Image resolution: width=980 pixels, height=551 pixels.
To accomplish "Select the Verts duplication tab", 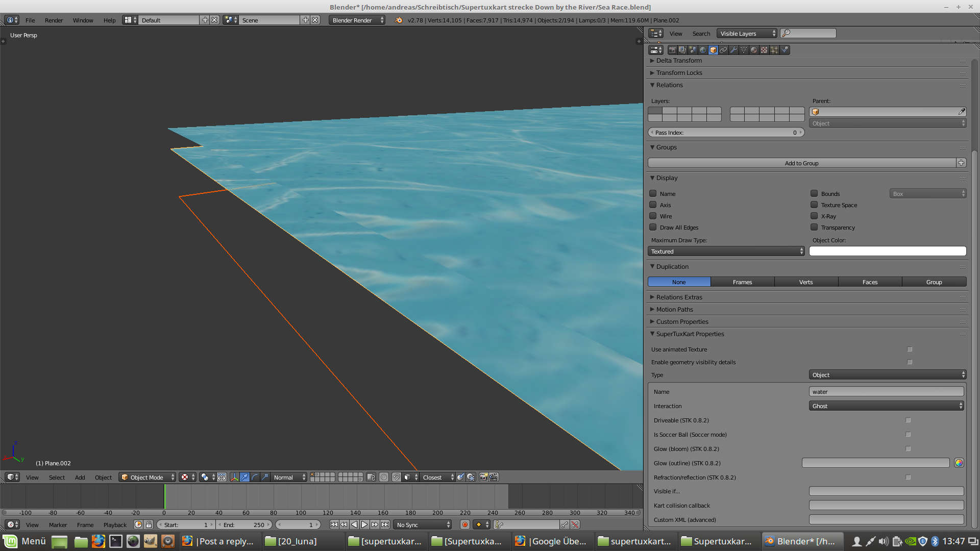I will pos(806,282).
